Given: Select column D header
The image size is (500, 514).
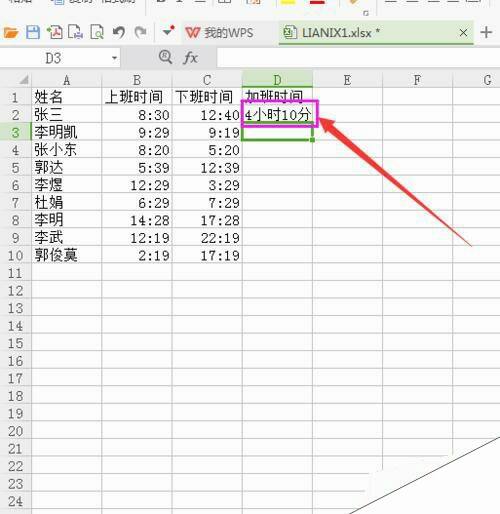Looking at the screenshot, I should coord(277,80).
